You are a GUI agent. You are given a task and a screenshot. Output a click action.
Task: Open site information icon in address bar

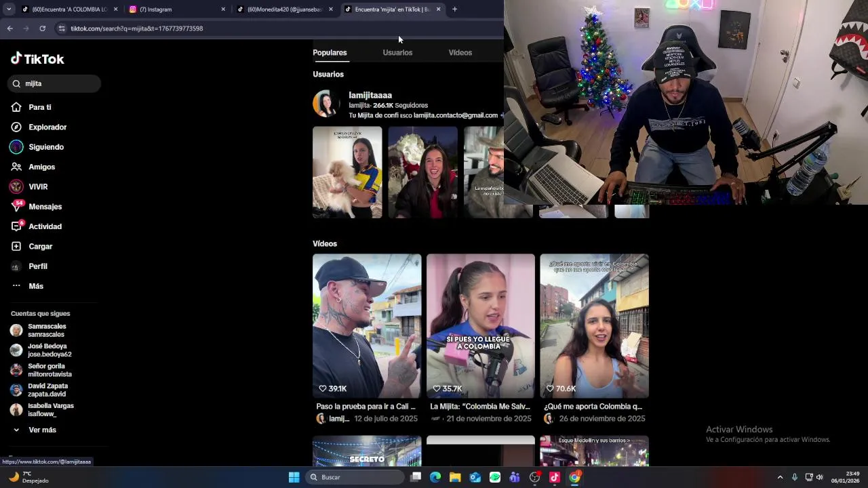coord(62,28)
